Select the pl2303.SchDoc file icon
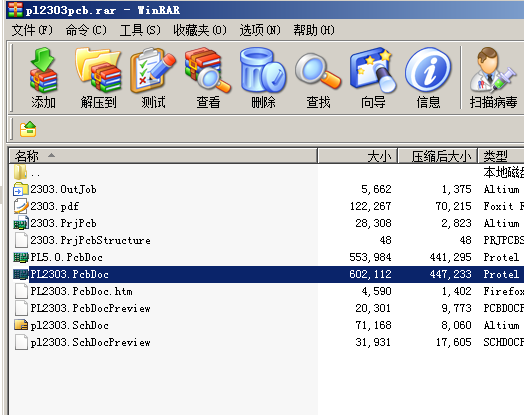The width and height of the screenshot is (524, 415). (21, 325)
